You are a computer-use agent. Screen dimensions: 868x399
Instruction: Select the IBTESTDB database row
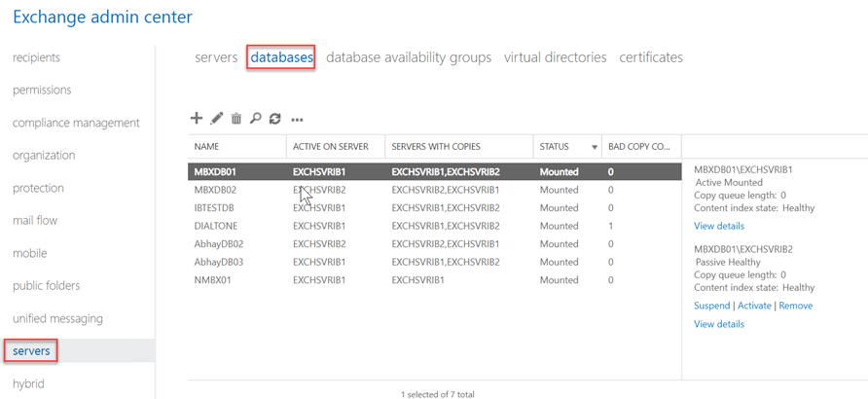pyautogui.click(x=435, y=208)
